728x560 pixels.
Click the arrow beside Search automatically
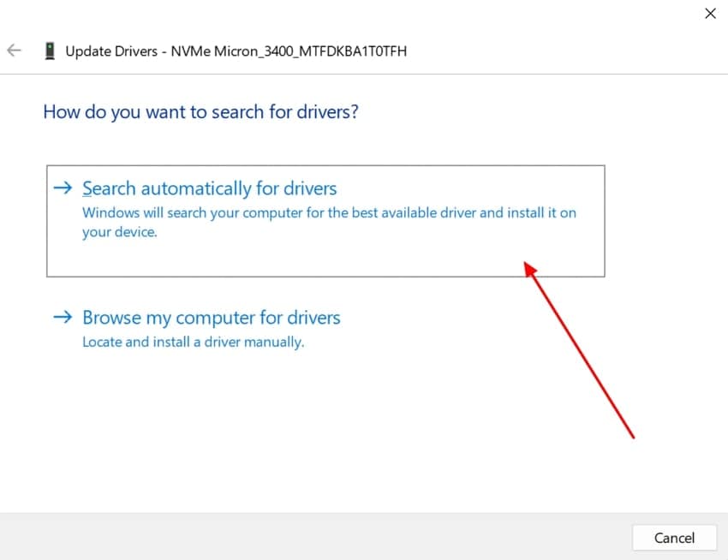click(63, 188)
